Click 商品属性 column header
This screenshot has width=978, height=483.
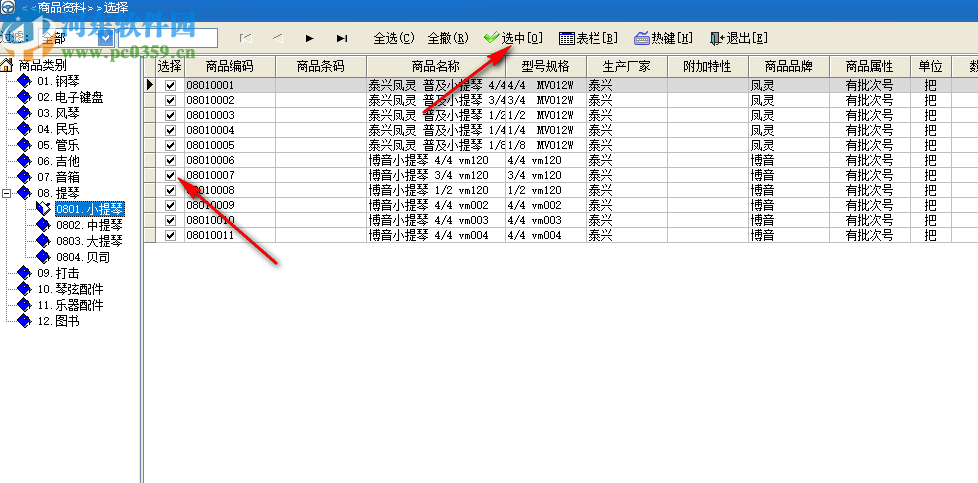[x=870, y=67]
